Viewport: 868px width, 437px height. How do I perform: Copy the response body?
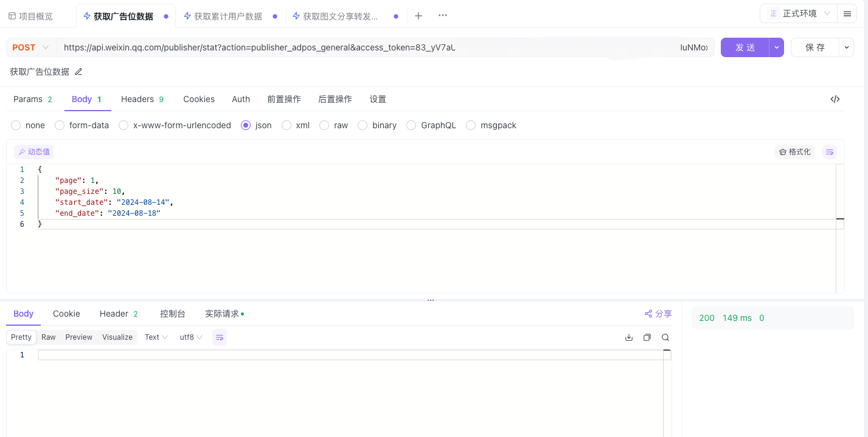[x=647, y=337]
